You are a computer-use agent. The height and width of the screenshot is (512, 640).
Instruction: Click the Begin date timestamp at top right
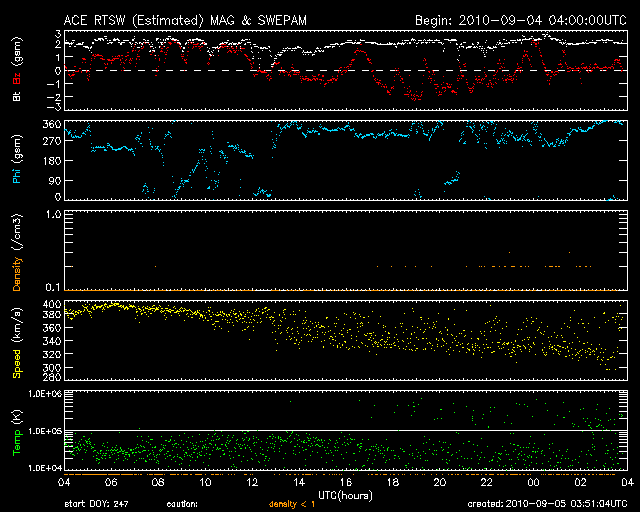[x=521, y=19]
